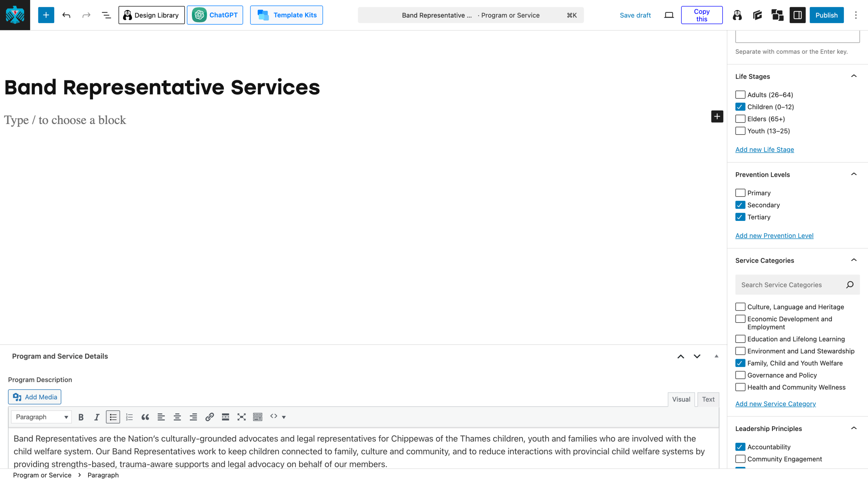This screenshot has width=868, height=497.
Task: Click the Undo arrow icon
Action: [66, 15]
